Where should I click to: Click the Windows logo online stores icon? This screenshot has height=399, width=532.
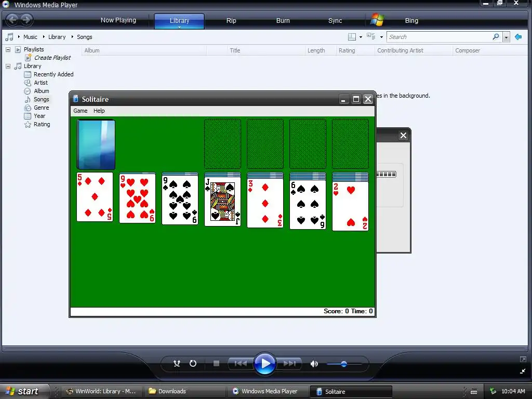pyautogui.click(x=377, y=20)
